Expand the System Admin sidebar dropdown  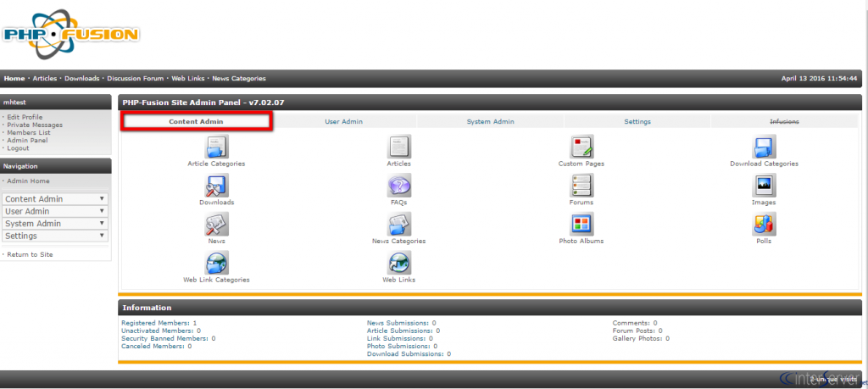(55, 224)
